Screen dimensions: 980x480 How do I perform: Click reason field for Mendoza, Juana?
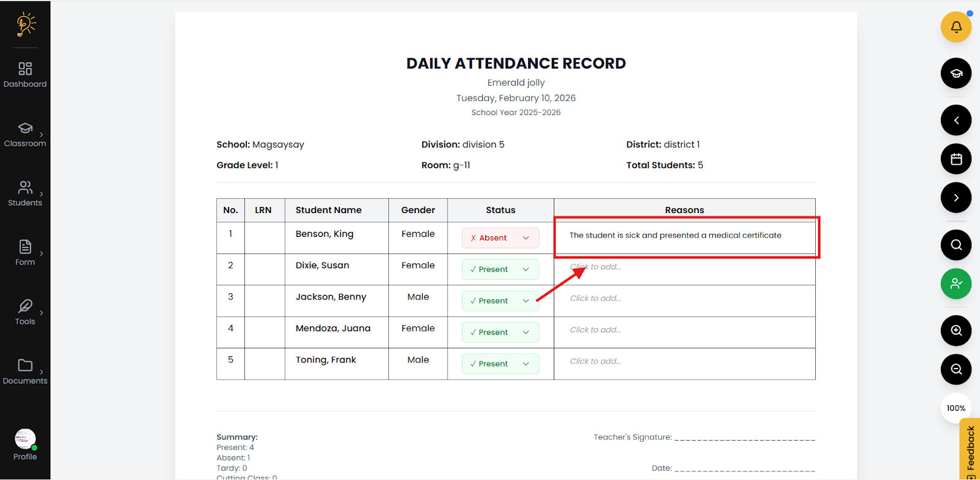coord(595,330)
